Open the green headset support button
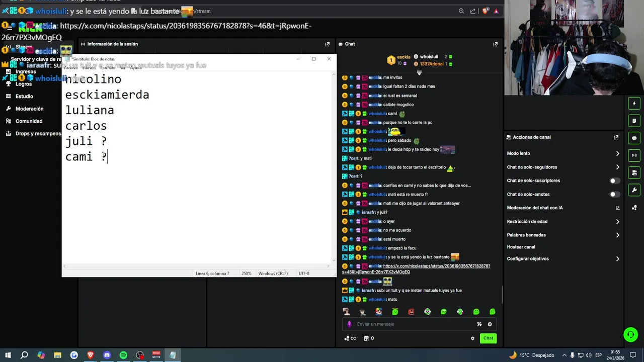Viewport: 644px width, 362px height. (630, 334)
